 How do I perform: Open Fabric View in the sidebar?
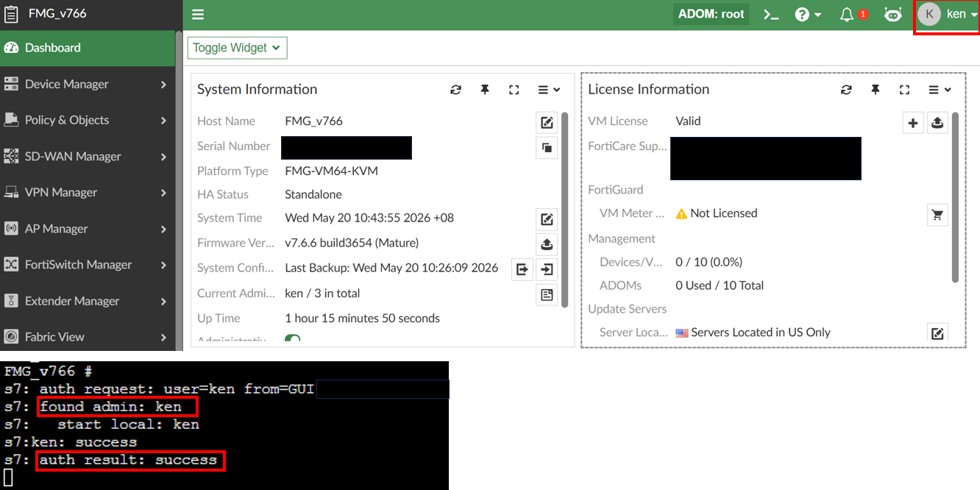88,336
